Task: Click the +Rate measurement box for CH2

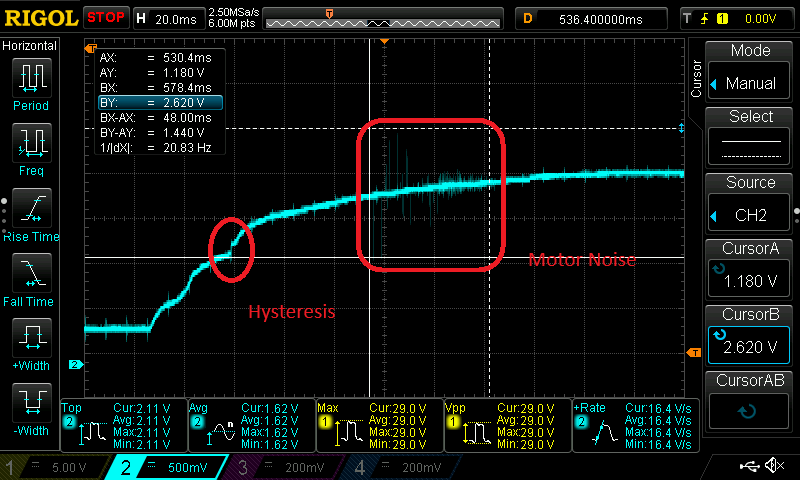Action: tap(636, 425)
